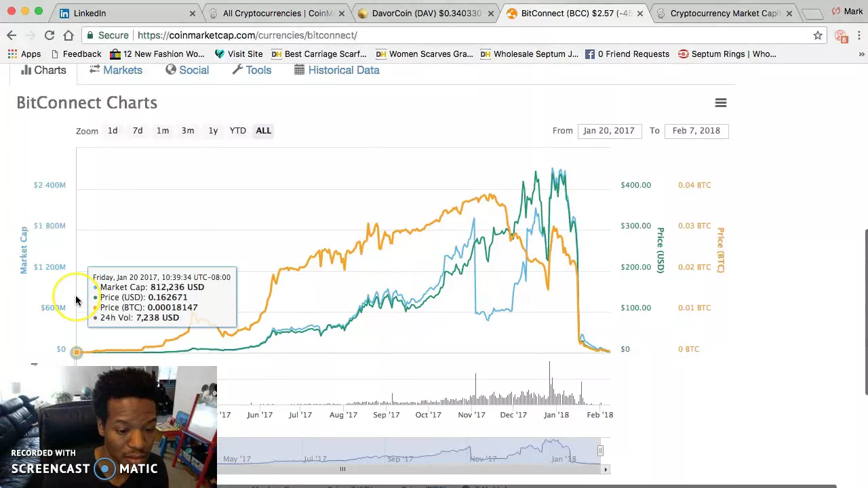This screenshot has width=868, height=488.
Task: Click the chart data point marker at start
Action: 77,352
